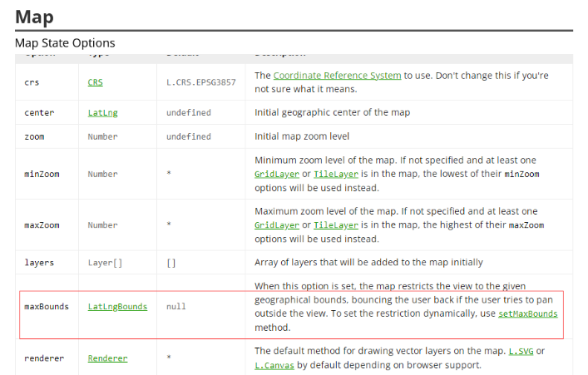The height and width of the screenshot is (375, 588).
Task: Click 'Initial map zoom level' description
Action: pyautogui.click(x=302, y=136)
